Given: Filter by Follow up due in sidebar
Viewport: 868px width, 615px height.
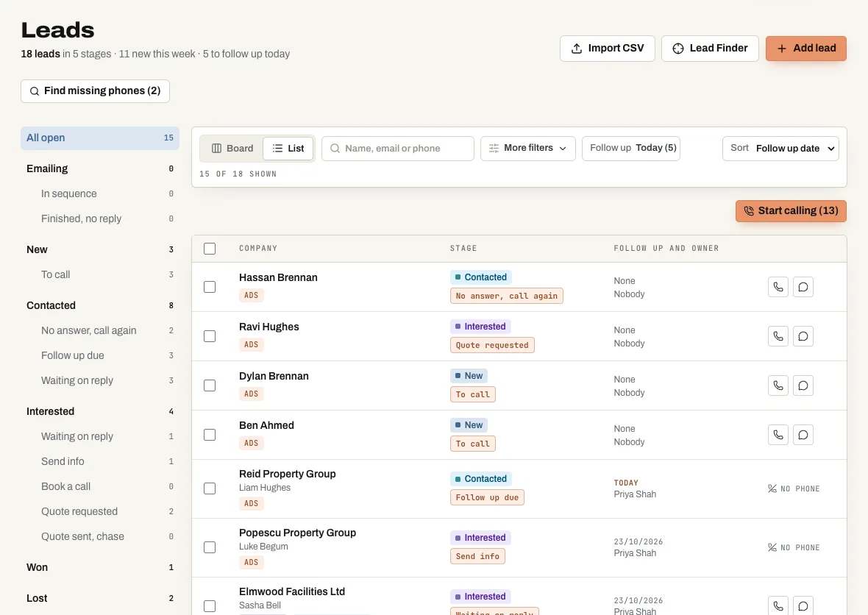Looking at the screenshot, I should coord(99,355).
